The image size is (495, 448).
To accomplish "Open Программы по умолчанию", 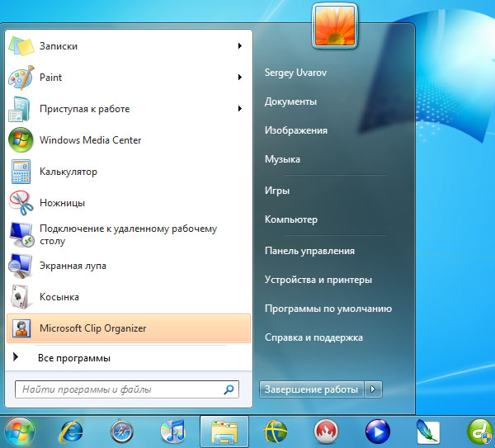I will coord(328,309).
